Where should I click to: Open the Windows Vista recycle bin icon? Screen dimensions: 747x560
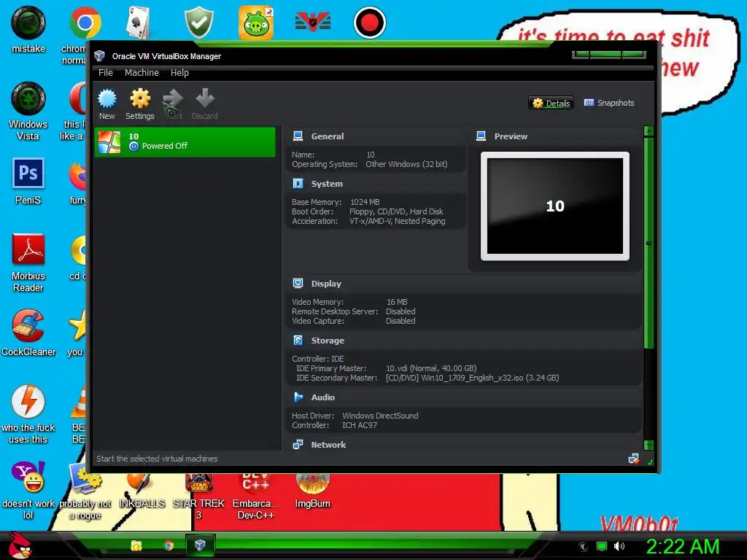coord(28,111)
